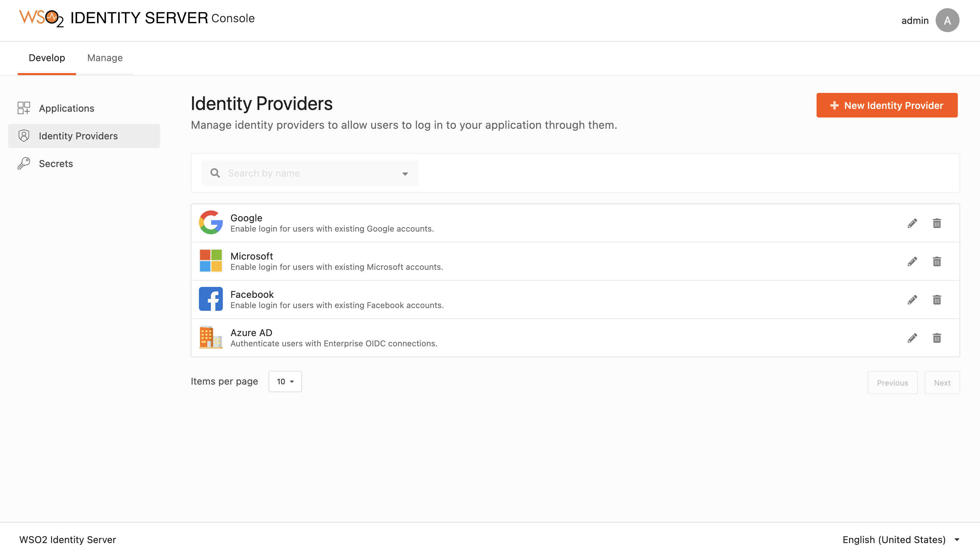Switch to the Manage tab
Image resolution: width=980 pixels, height=554 pixels.
tap(105, 58)
